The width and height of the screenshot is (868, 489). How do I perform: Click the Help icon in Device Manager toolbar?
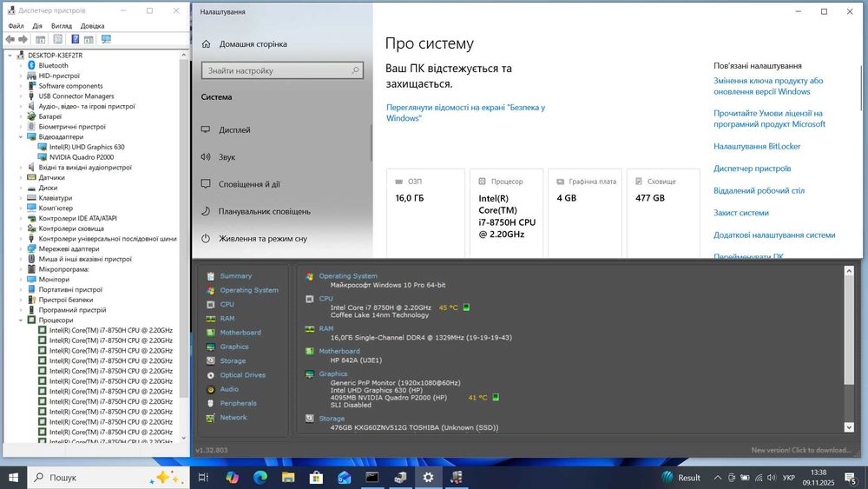click(x=75, y=39)
